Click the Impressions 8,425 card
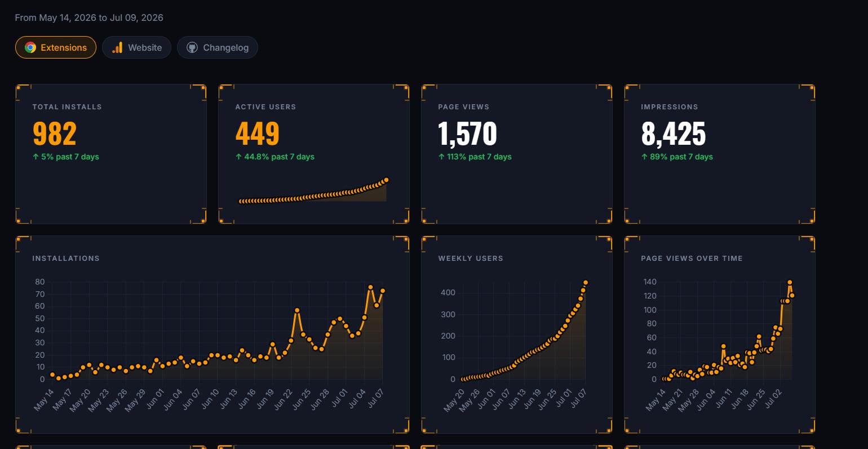Screen dimensions: 868x449 pos(720,154)
